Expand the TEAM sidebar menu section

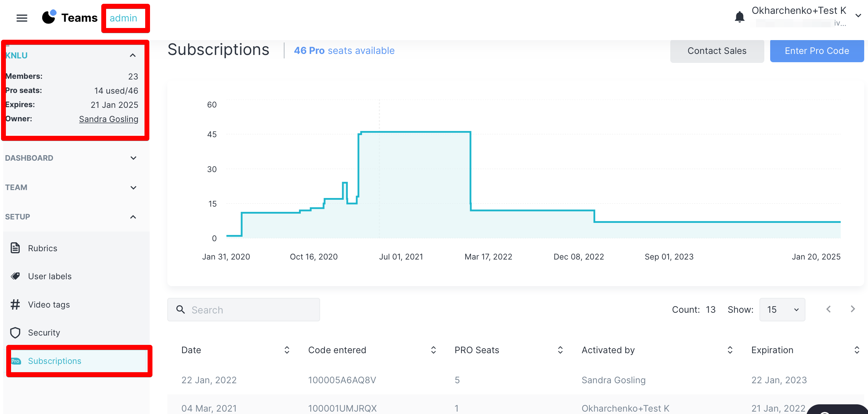coord(133,187)
